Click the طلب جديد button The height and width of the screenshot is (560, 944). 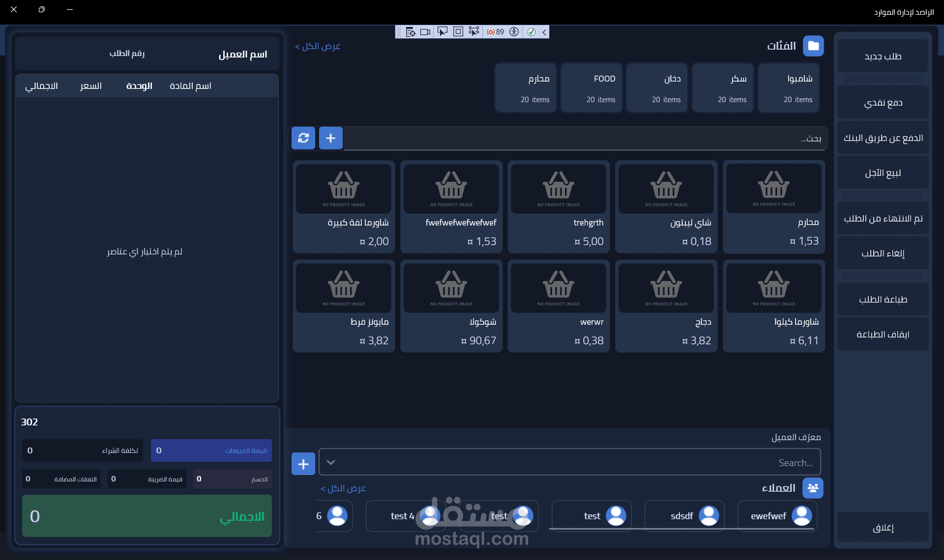(883, 56)
